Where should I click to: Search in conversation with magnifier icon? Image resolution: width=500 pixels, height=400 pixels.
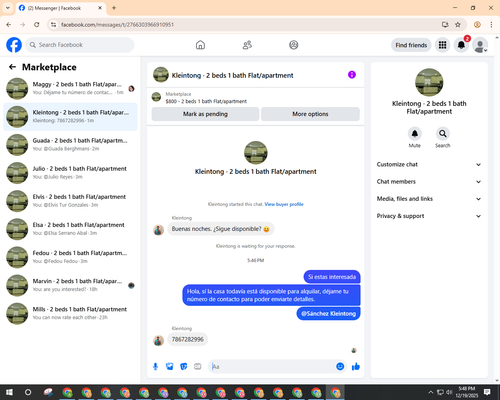(x=443, y=134)
